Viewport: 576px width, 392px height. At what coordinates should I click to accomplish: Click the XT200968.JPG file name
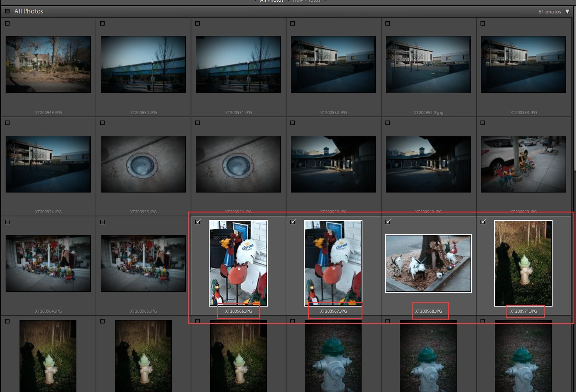(x=428, y=311)
